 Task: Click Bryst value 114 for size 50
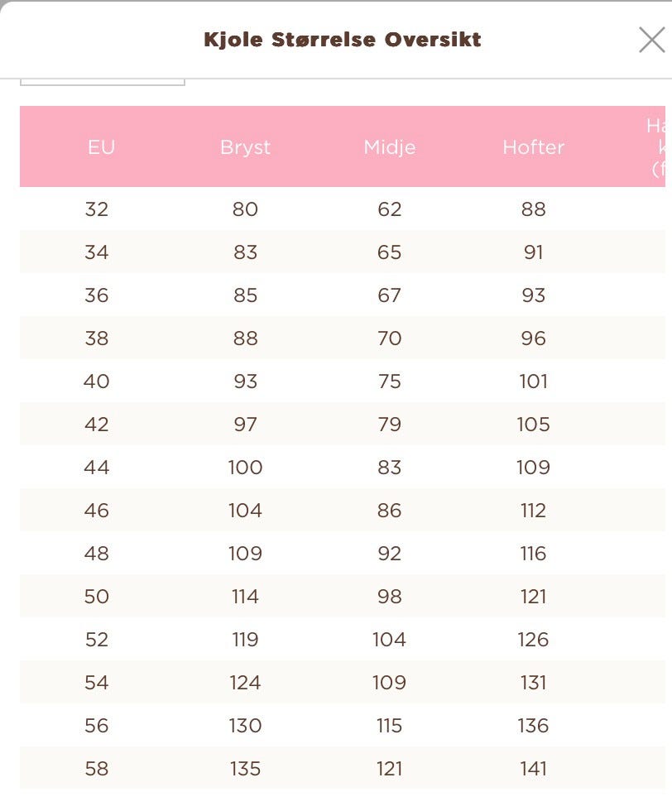(x=245, y=597)
